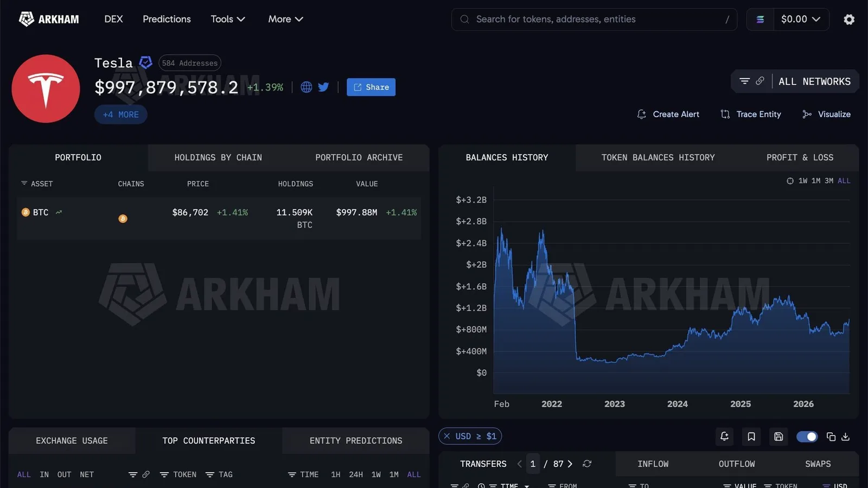Switch to HOLDINGS BY CHAIN tab
Image resolution: width=868 pixels, height=488 pixels.
[x=218, y=158]
